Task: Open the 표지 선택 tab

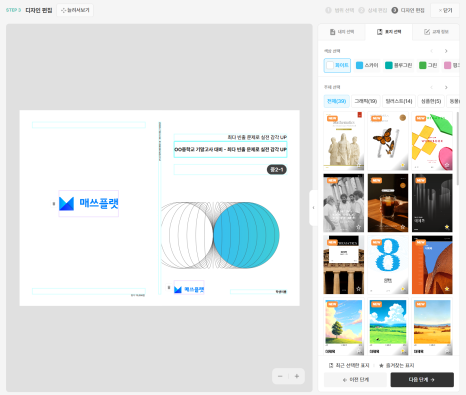Action: pos(389,32)
